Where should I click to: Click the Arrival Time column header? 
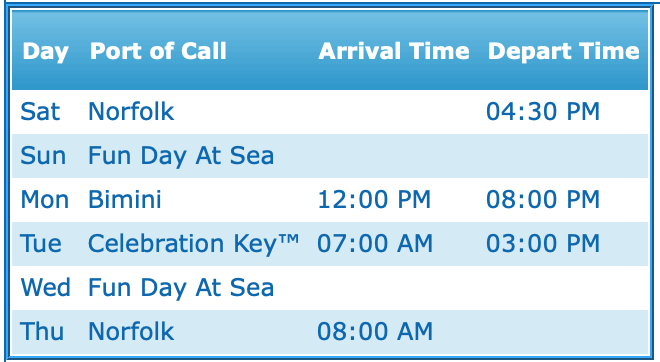tap(394, 51)
